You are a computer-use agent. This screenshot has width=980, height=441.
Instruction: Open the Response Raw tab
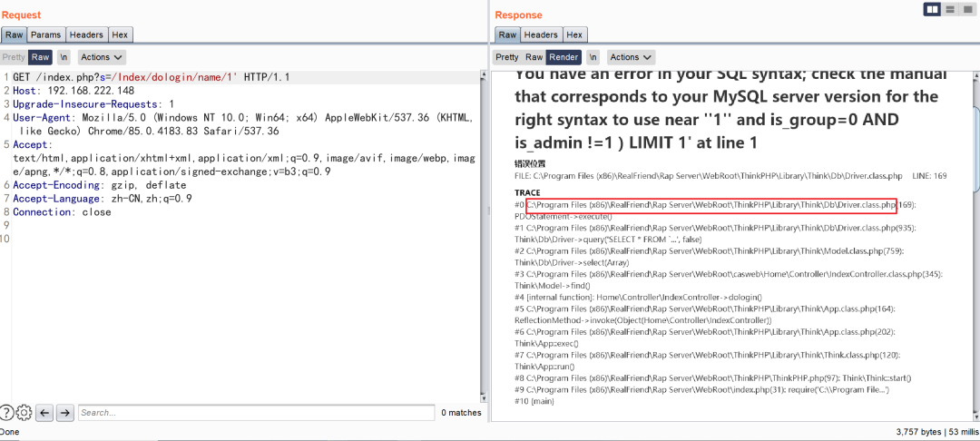(507, 35)
